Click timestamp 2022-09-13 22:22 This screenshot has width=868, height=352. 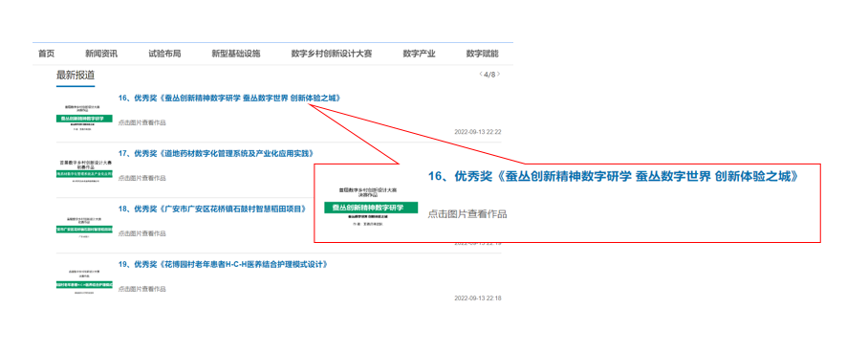point(478,132)
